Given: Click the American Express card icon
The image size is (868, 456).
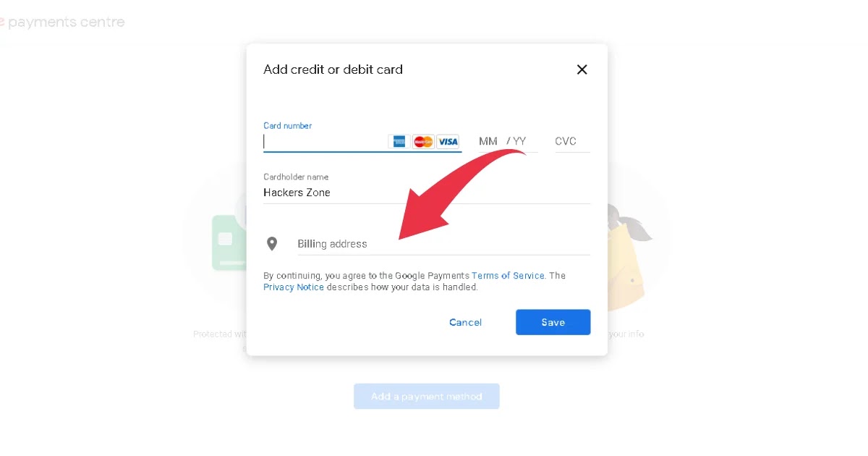Looking at the screenshot, I should tap(399, 142).
